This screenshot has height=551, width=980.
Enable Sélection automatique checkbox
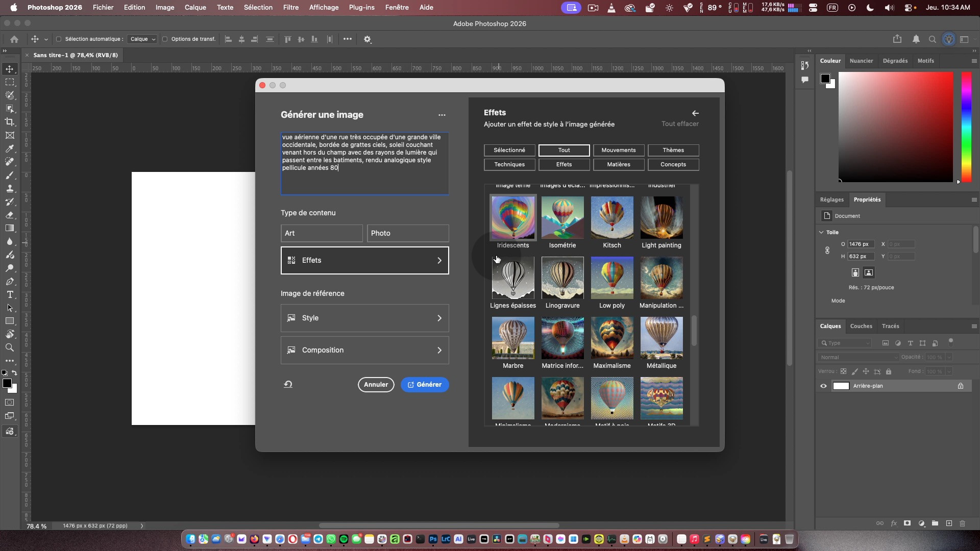point(59,39)
